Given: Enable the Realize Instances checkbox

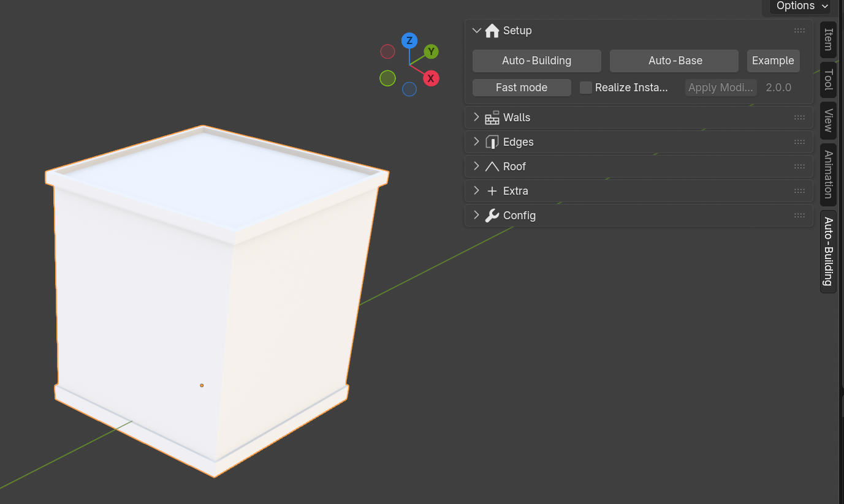Looking at the screenshot, I should (x=586, y=88).
